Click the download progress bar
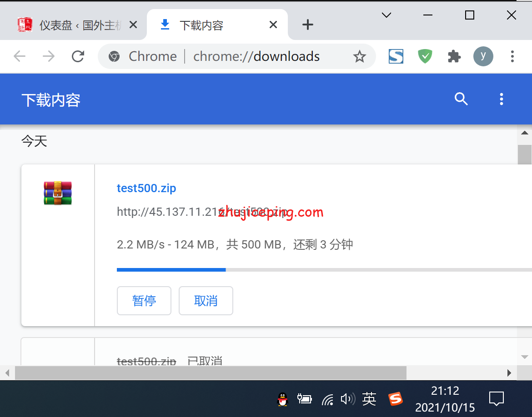Viewport: 532px width, 417px height. click(324, 270)
